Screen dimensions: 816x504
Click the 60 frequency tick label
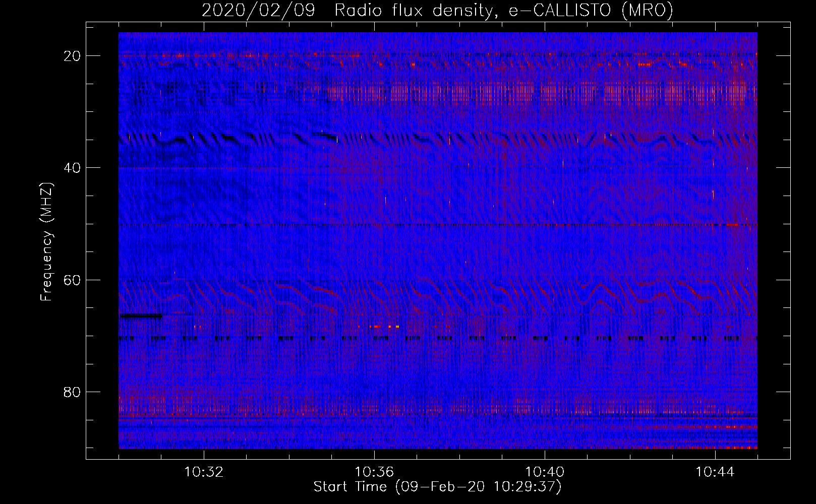[72, 280]
